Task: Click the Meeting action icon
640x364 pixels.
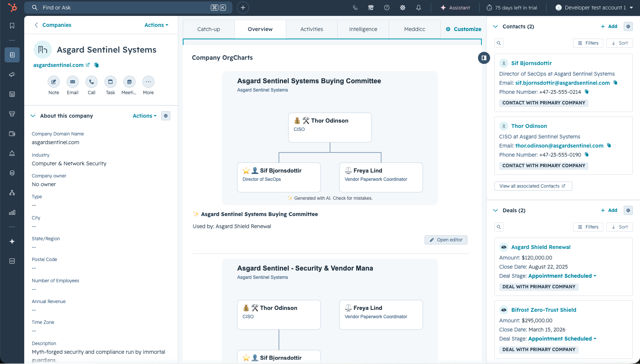Action: pyautogui.click(x=129, y=82)
